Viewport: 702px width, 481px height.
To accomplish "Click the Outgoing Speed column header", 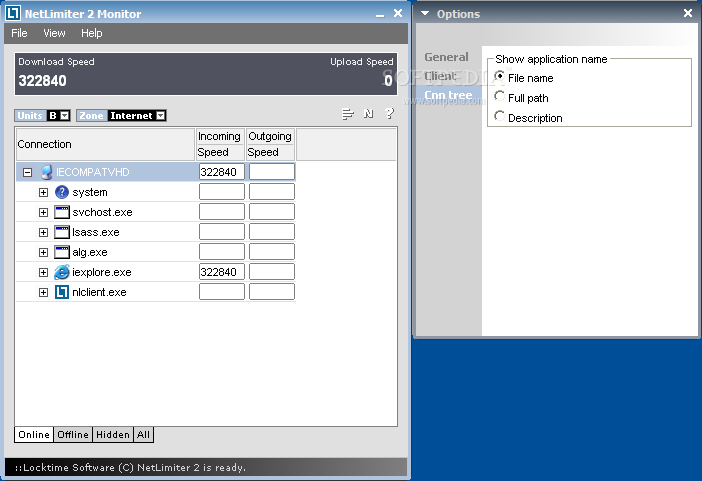I will coord(270,144).
